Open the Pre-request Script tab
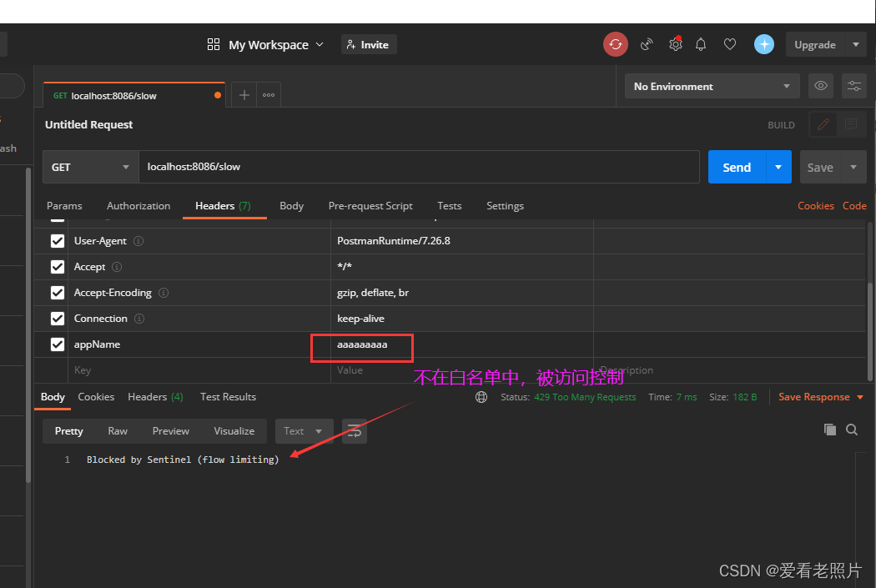Viewport: 876px width, 588px height. [370, 206]
